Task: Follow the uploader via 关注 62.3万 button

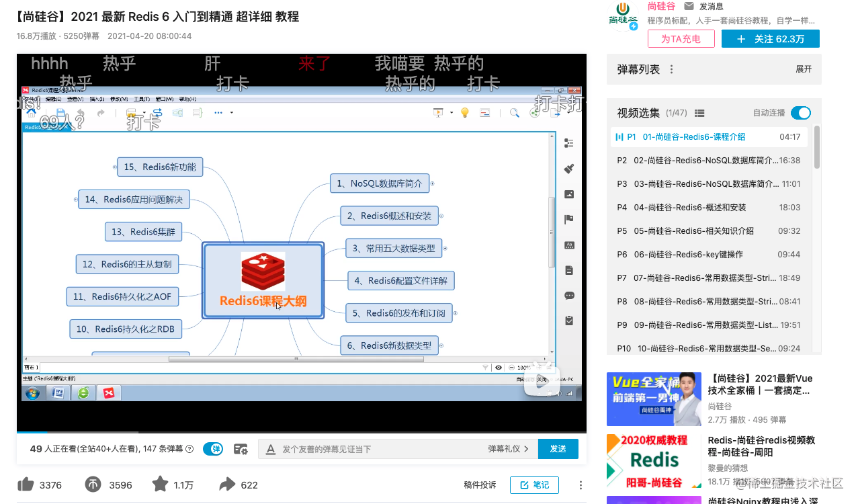Action: (x=770, y=39)
